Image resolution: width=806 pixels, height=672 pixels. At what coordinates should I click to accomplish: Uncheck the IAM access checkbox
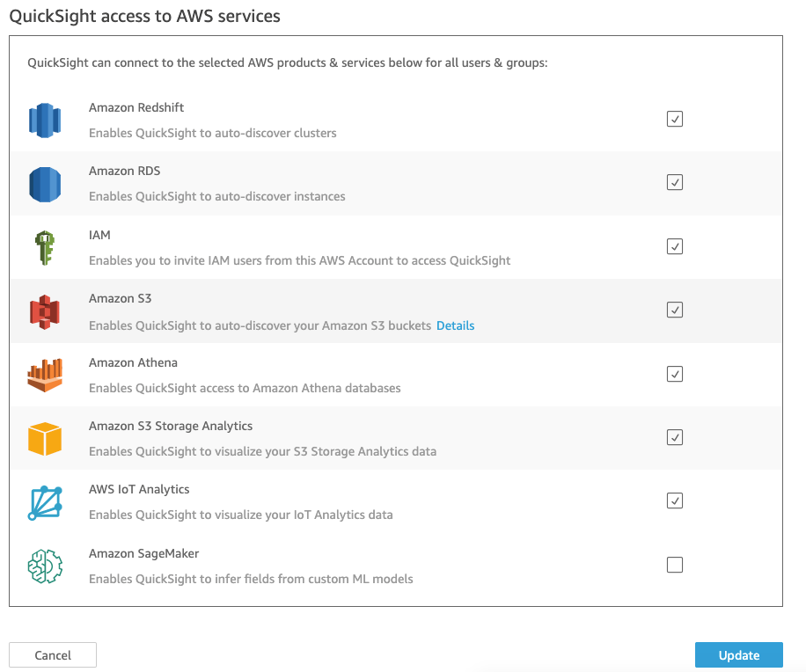coord(675,246)
